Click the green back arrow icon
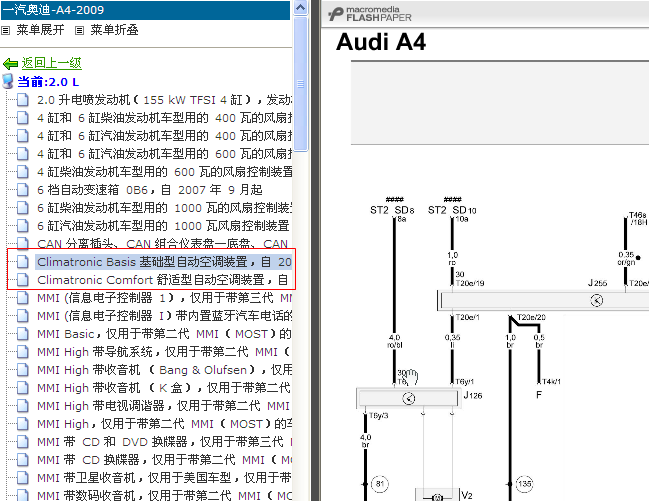 tap(10, 63)
